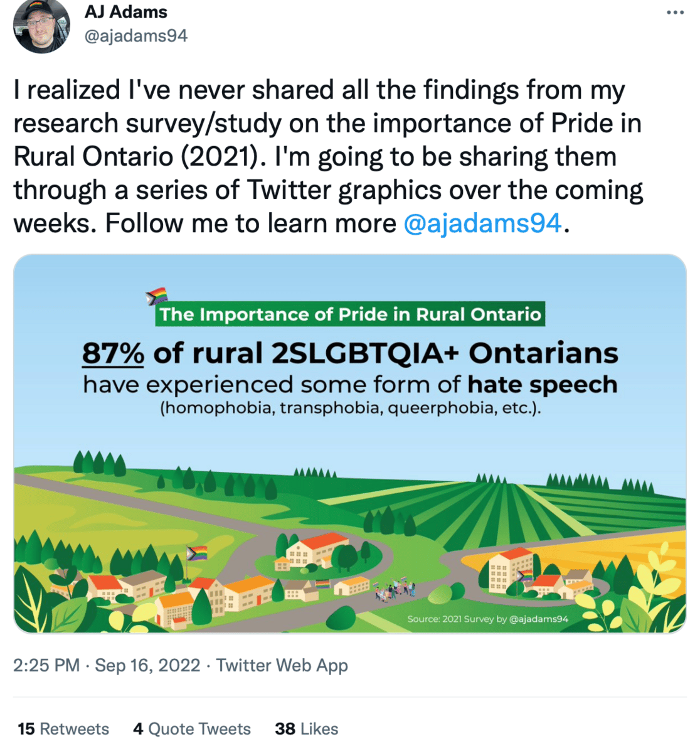View the 15 Retweets list
This screenshot has height=753, width=700.
tap(63, 729)
